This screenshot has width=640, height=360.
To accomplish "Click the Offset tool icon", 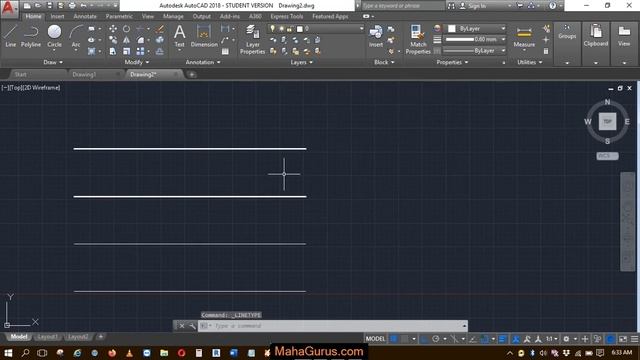I will [x=160, y=51].
